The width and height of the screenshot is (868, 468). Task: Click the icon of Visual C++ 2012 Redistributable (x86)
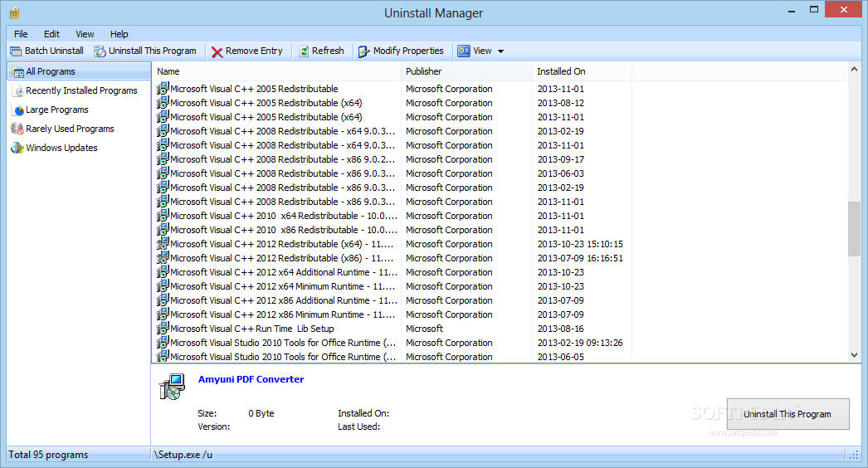(x=163, y=258)
